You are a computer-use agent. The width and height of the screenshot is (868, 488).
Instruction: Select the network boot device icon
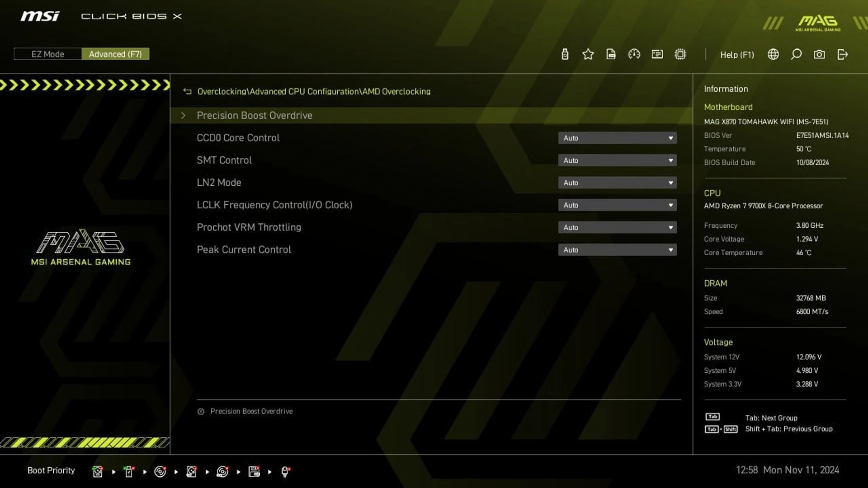(285, 471)
